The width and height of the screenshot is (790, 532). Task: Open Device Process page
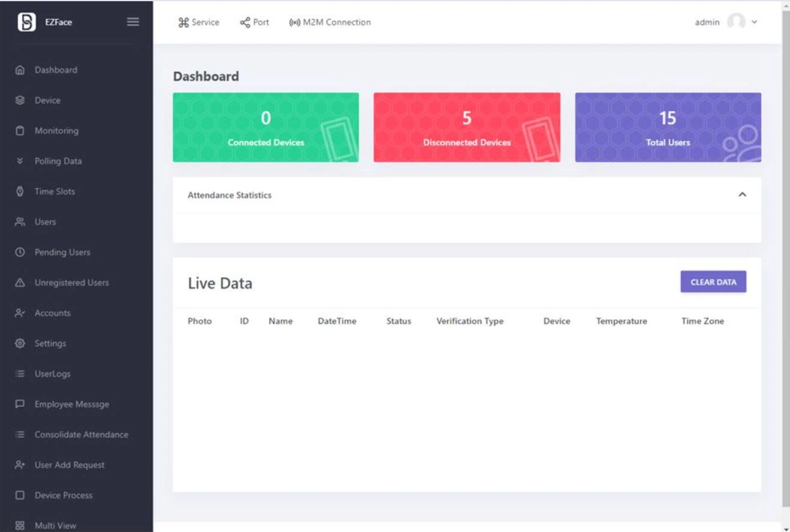(x=63, y=495)
